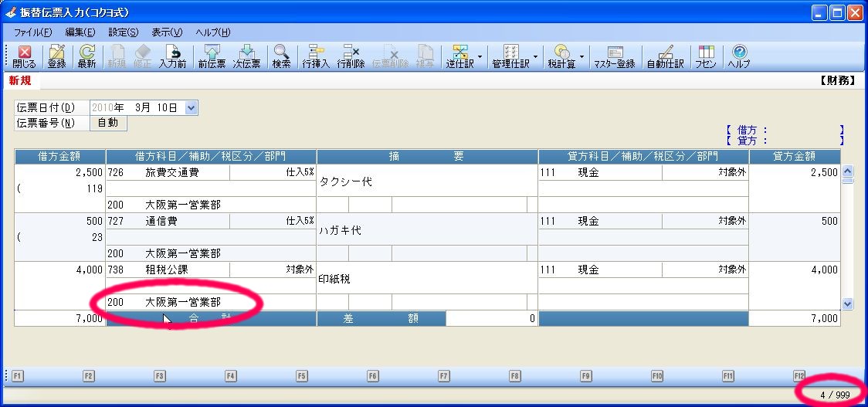This screenshot has height=407, width=868.
Task: Click the disabled 新規 toolbar icon
Action: [x=117, y=56]
